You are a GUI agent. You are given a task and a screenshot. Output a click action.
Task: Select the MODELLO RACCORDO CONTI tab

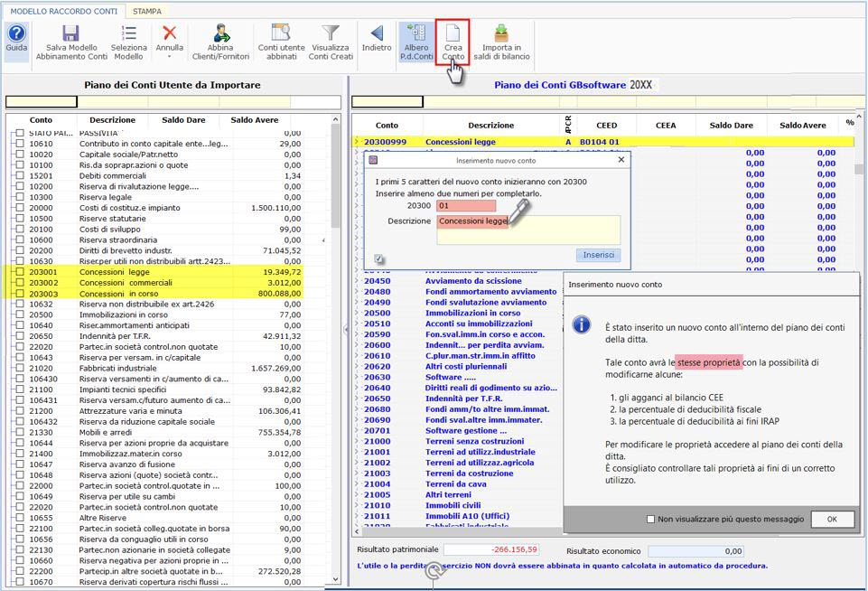click(x=63, y=11)
